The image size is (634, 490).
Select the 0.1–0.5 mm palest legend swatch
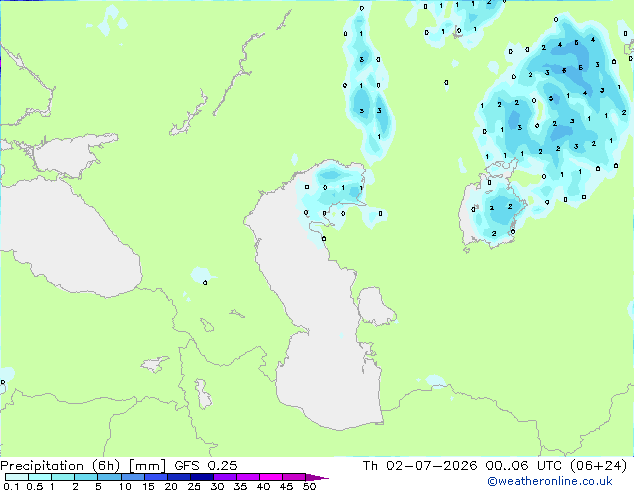(17, 477)
